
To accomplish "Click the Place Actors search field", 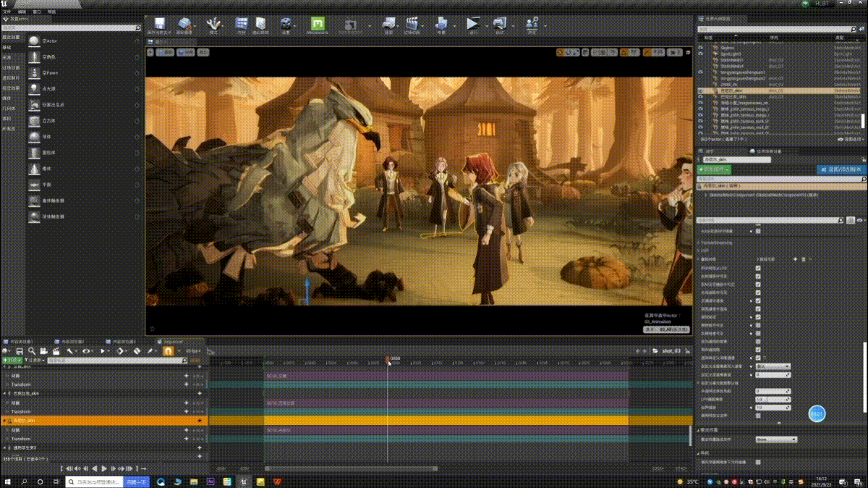I will click(x=71, y=28).
